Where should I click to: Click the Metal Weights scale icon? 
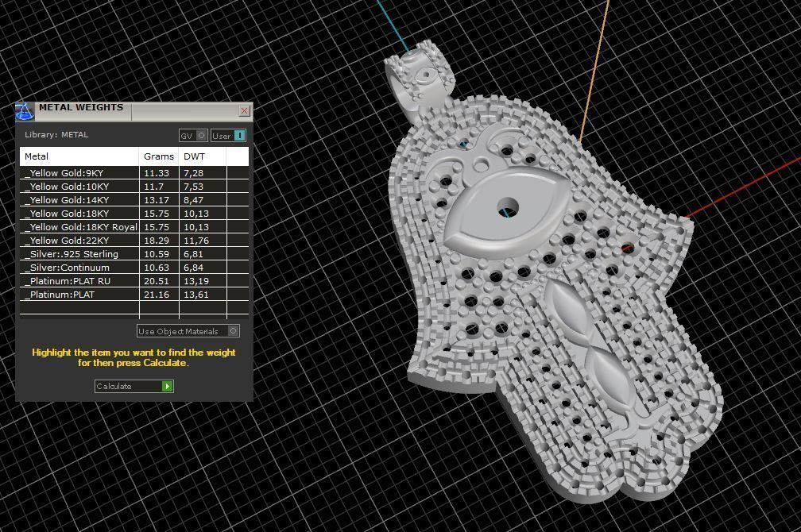(24, 112)
